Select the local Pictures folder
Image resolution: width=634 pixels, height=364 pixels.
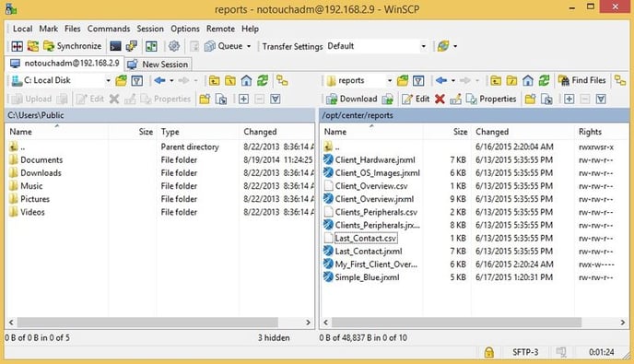35,199
